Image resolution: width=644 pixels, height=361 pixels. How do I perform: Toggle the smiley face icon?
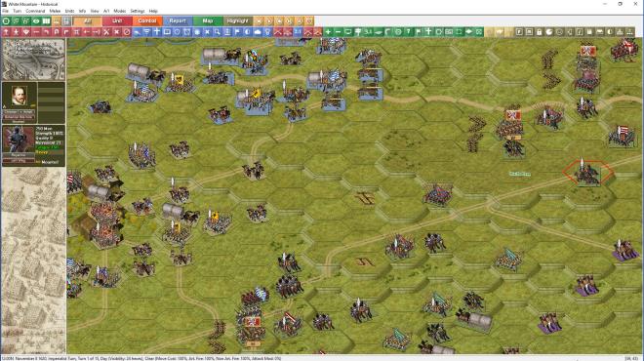pyautogui.click(x=559, y=31)
